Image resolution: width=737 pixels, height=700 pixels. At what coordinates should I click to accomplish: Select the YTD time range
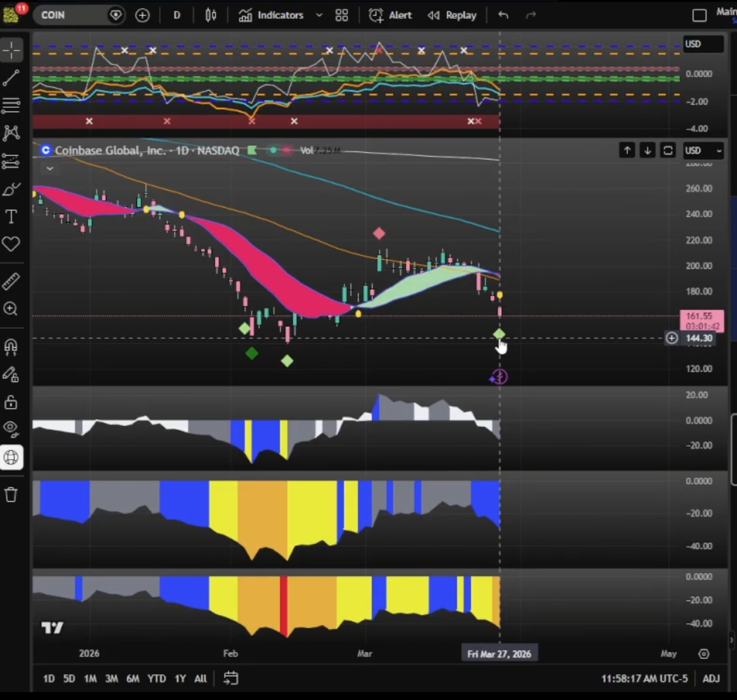[157, 679]
